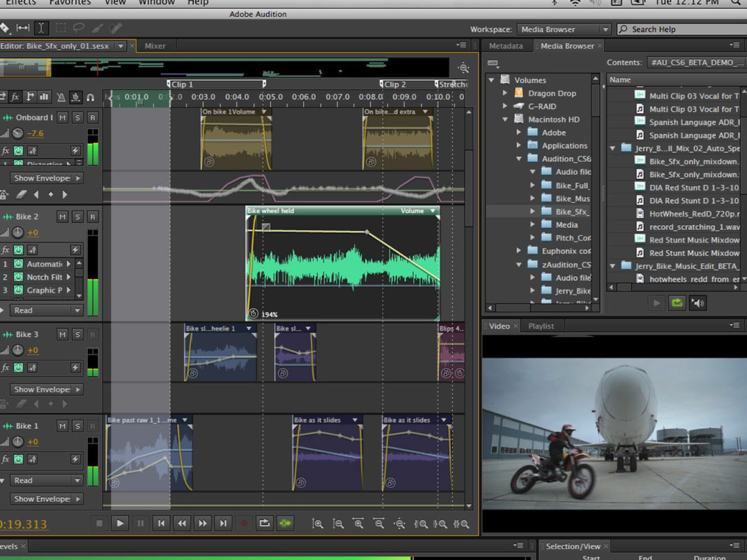The height and width of the screenshot is (560, 747).
Task: Click the Rewind transport button
Action: pyautogui.click(x=182, y=523)
